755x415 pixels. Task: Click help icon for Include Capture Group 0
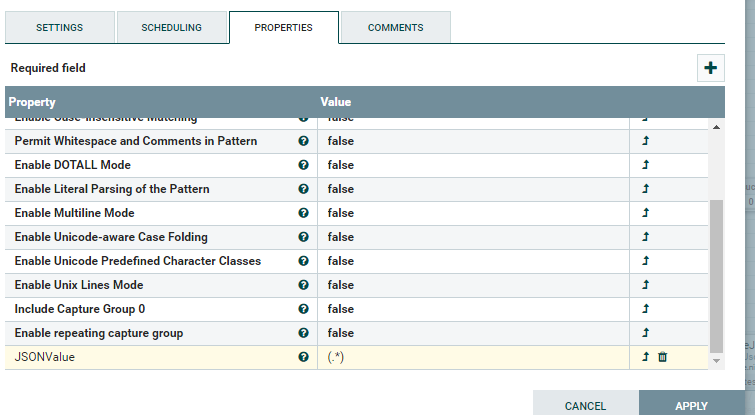[303, 309]
